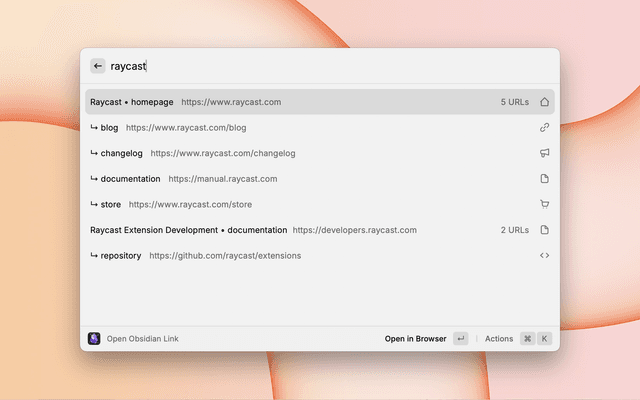Click the document icon on documentation row
640x400 pixels.
[545, 179]
